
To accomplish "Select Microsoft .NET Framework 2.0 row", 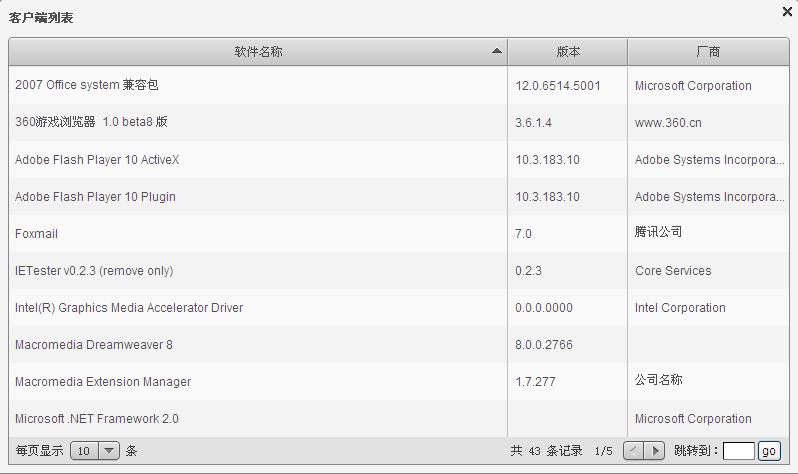I will 399,419.
